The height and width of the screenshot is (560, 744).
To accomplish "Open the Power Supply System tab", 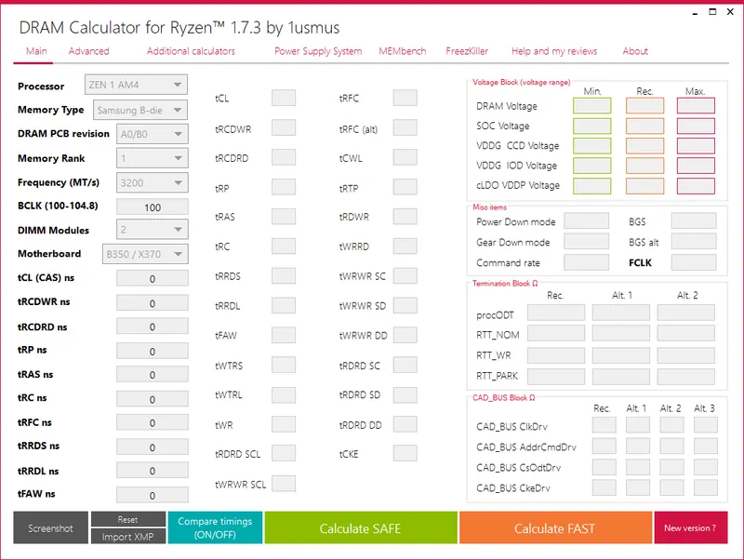I will (x=318, y=51).
